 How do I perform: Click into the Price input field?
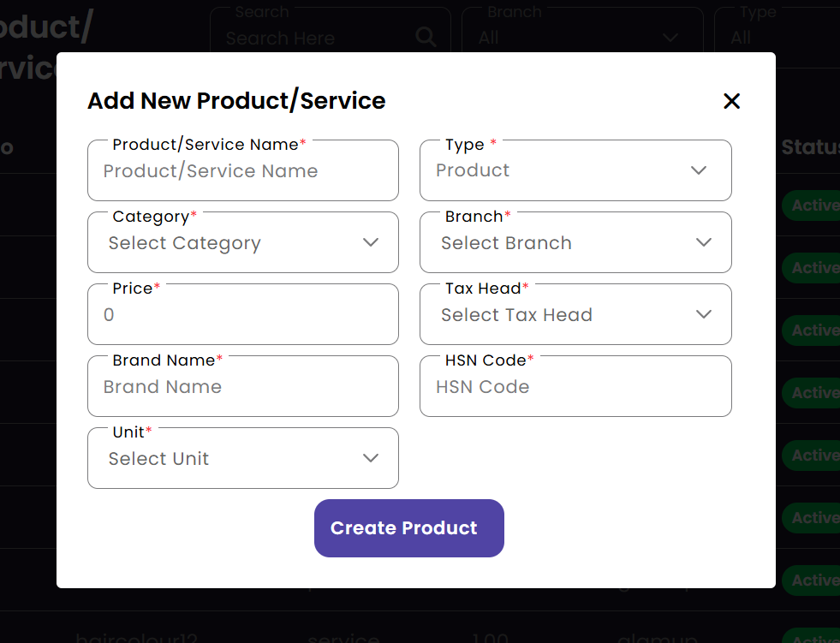[x=242, y=315]
